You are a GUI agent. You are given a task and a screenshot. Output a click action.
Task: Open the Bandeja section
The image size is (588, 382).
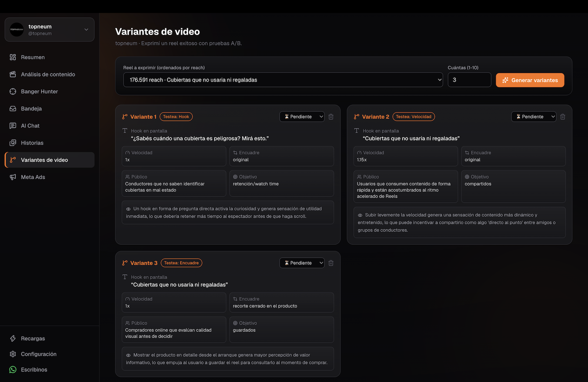[x=50, y=108]
